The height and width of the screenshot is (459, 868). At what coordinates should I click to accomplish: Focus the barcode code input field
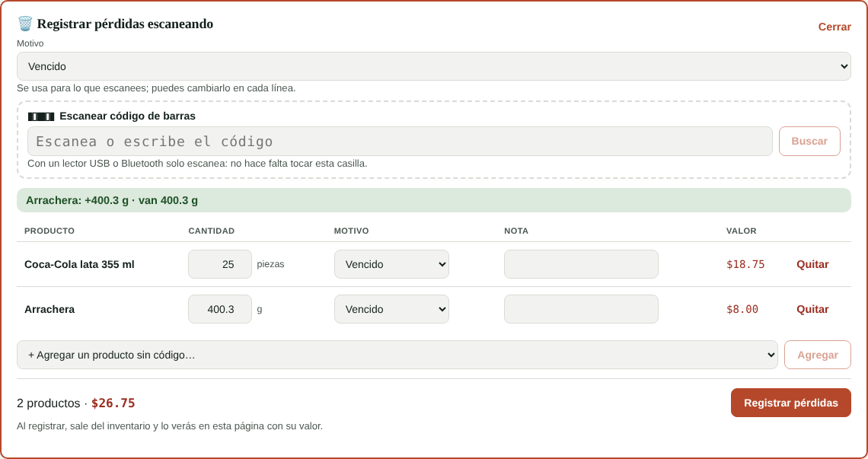tap(400, 141)
